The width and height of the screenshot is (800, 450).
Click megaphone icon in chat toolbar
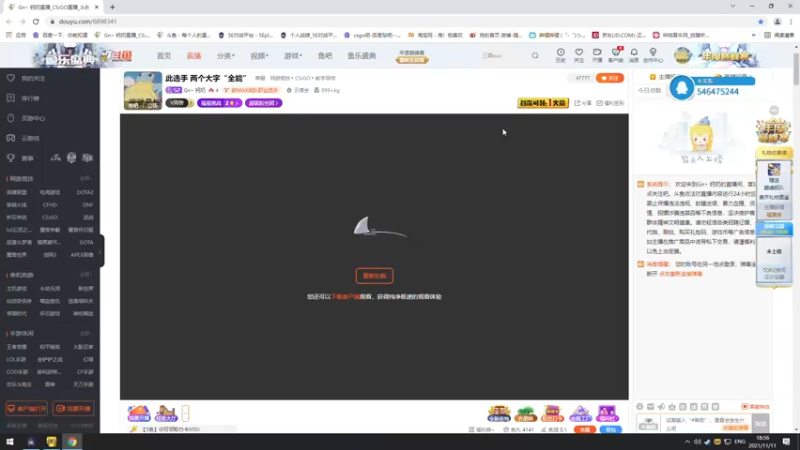pos(661,407)
